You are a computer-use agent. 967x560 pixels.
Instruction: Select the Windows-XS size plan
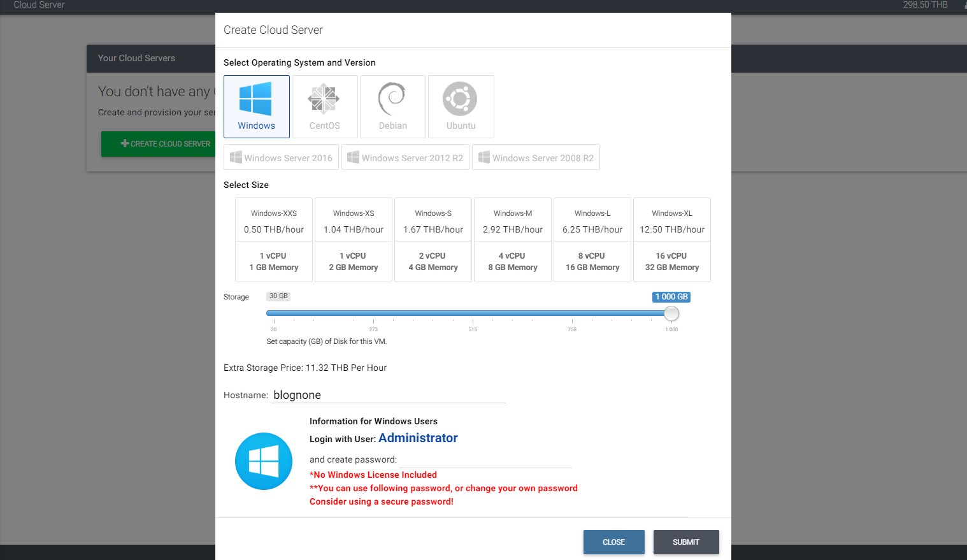pyautogui.click(x=354, y=240)
